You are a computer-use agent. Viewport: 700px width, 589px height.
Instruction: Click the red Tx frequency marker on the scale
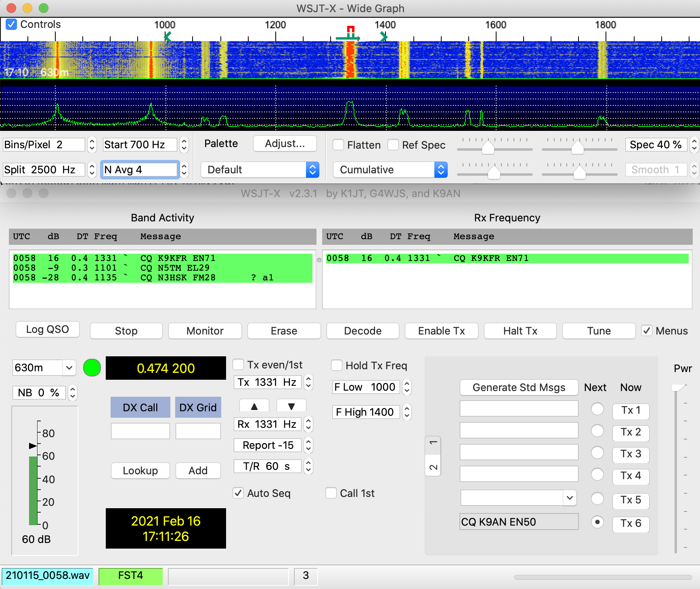tap(350, 29)
